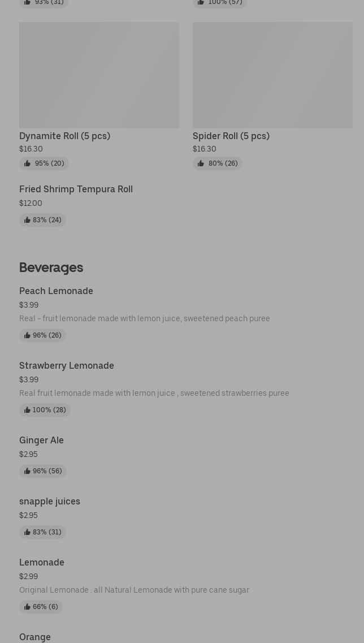Click the thumbs-up icon under Peach Lemonade
The image size is (364, 643).
coord(27,335)
